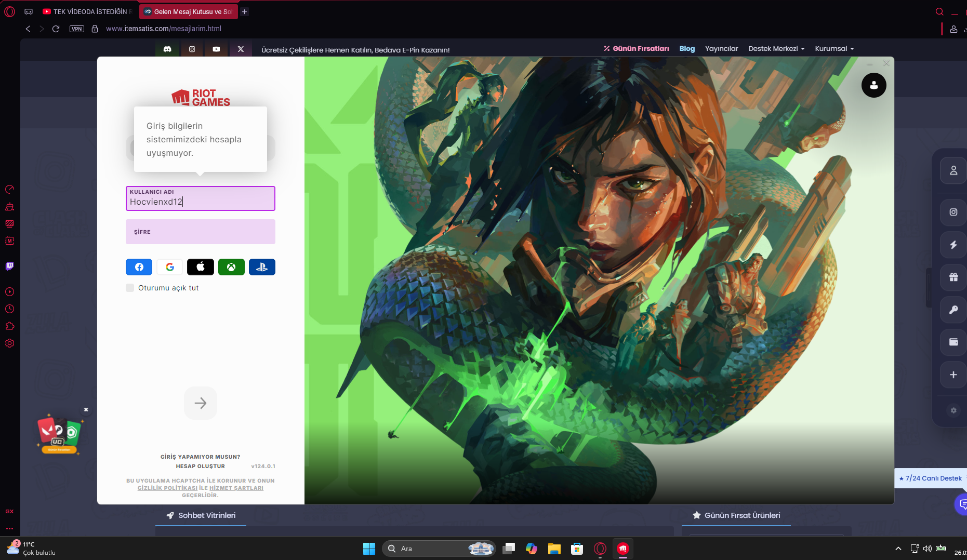
Task: Close the login modal with X
Action: (x=886, y=63)
